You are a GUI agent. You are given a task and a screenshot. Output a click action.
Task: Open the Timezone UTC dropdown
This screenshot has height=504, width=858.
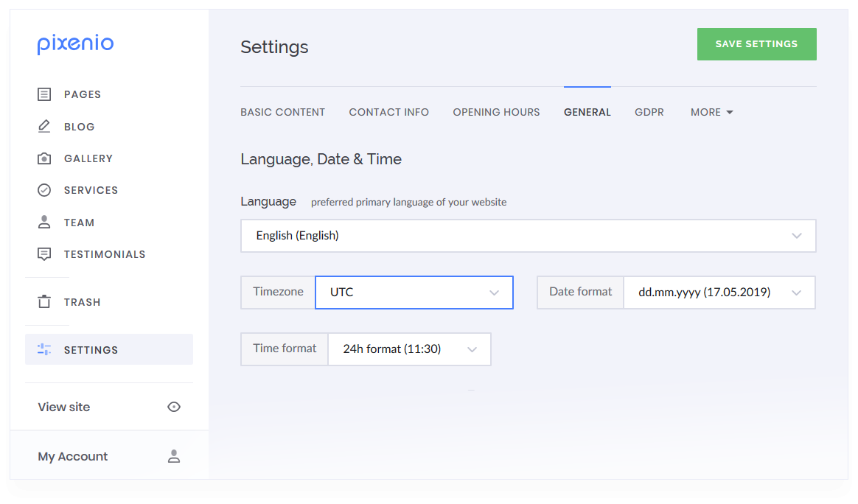click(x=414, y=293)
